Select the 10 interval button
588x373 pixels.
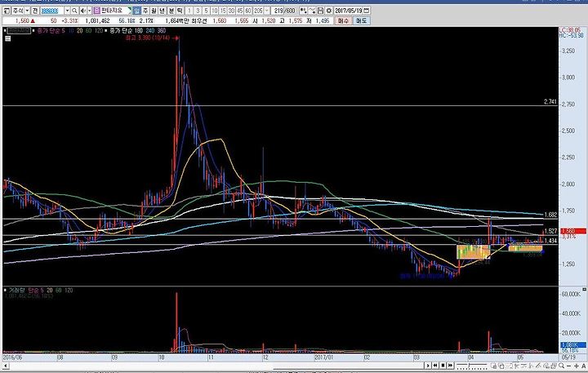(215, 11)
